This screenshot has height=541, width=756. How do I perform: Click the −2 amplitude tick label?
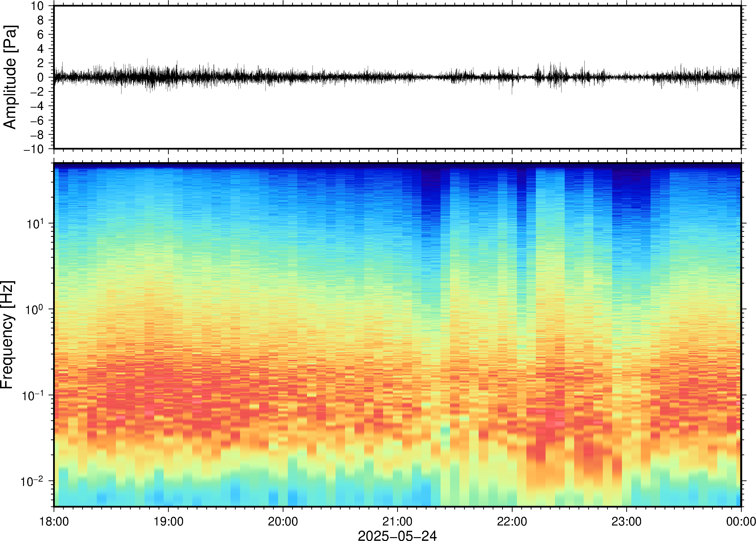37,92
